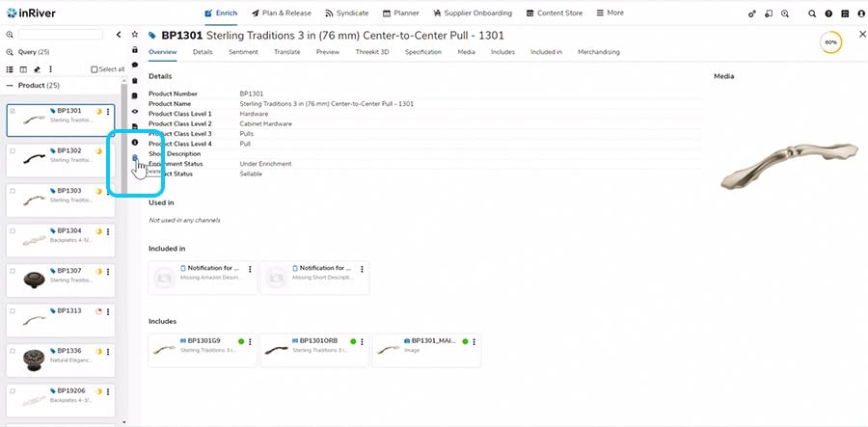Image resolution: width=868 pixels, height=427 pixels.
Task: Click the edit pencil icon in the list toolbar
Action: pyautogui.click(x=37, y=69)
